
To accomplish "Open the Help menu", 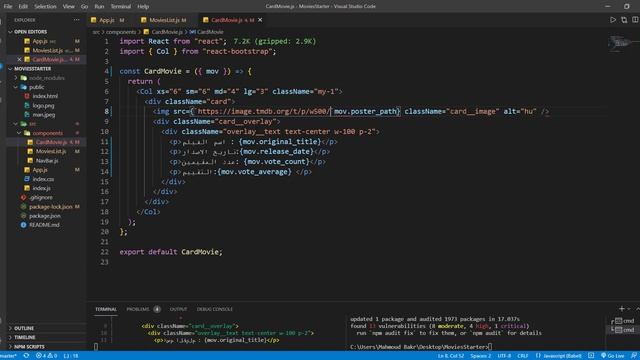I will click(x=143, y=6).
